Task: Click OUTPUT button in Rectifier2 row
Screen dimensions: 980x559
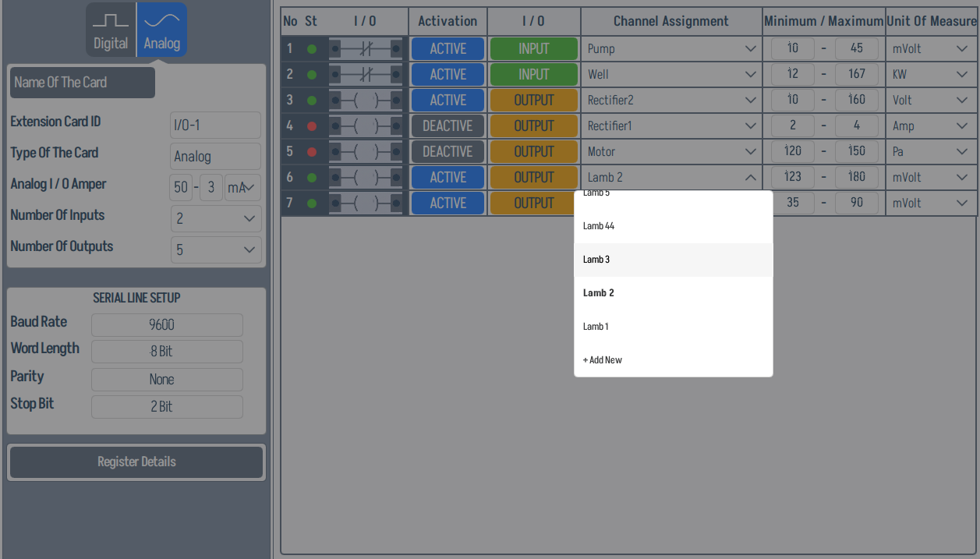Action: tap(534, 100)
